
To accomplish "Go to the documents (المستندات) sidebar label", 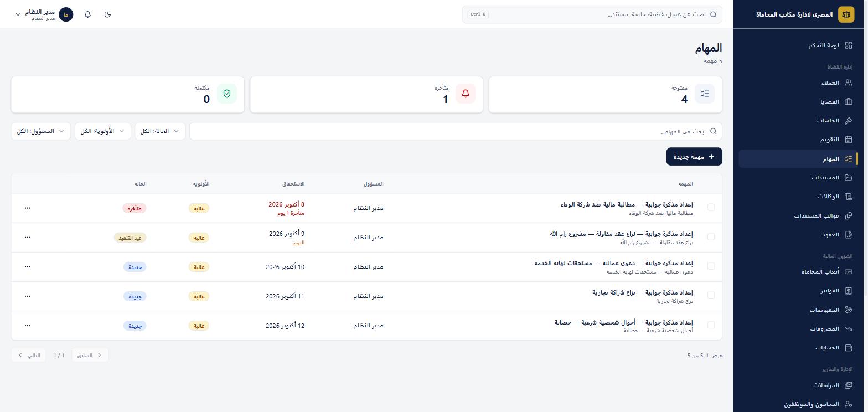I will (825, 178).
